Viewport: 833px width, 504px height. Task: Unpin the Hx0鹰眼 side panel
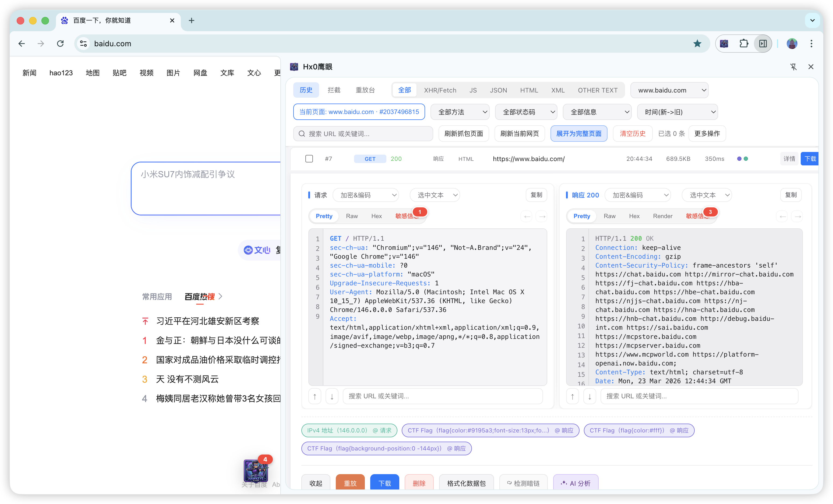(793, 67)
